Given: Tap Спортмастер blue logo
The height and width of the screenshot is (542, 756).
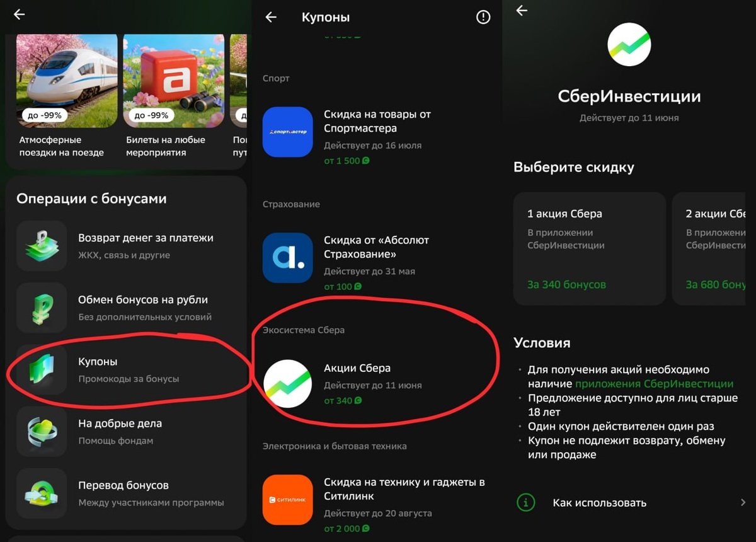Looking at the screenshot, I should coord(288,132).
